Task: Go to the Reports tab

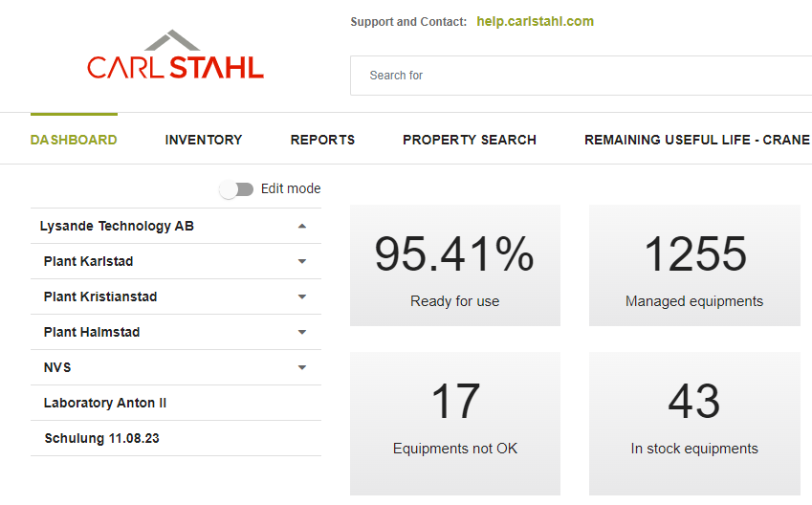Action: pyautogui.click(x=322, y=140)
